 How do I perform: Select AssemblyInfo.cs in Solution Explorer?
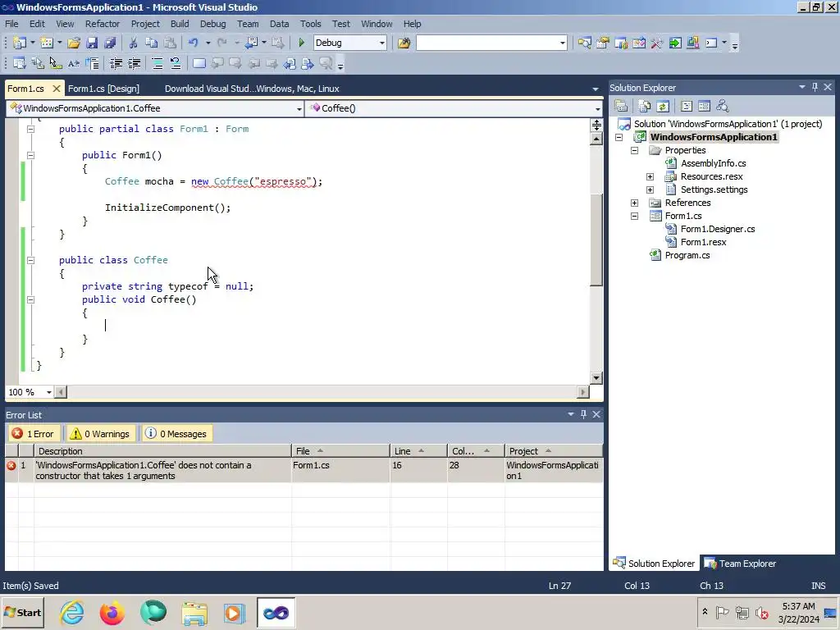click(713, 163)
